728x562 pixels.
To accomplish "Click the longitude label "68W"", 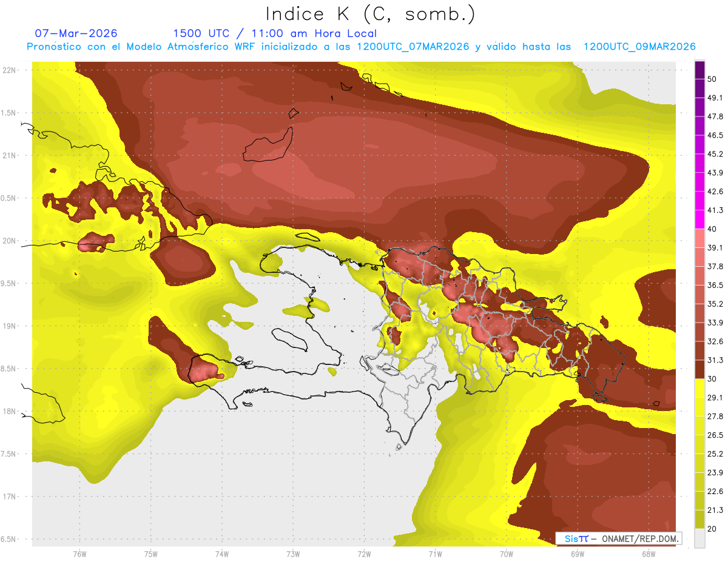I will [649, 554].
